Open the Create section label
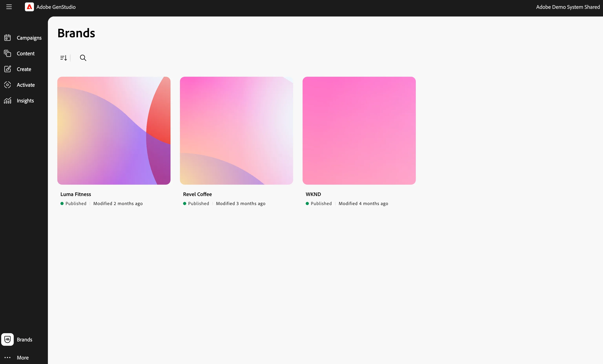603x364 pixels. click(x=24, y=69)
